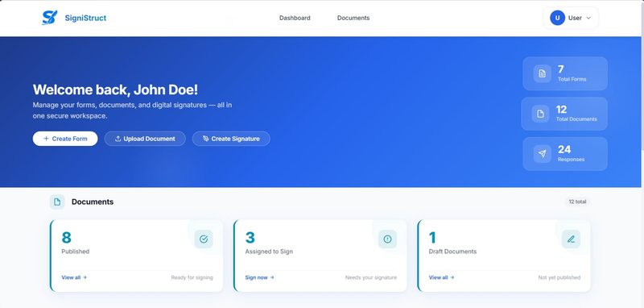Click the SigniStruct logo icon
644x308 pixels.
pyautogui.click(x=50, y=18)
